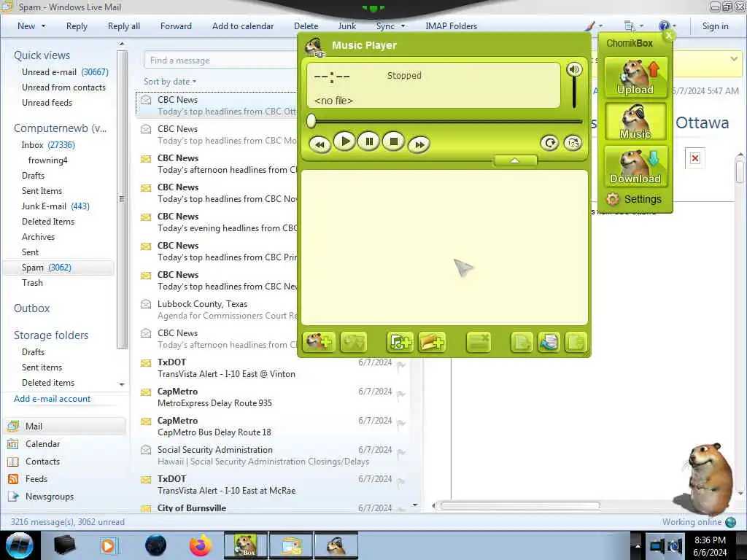Flag the CapMetro Bus Delay Route 18 message
Viewport: 747px width, 560px height.
[400, 424]
